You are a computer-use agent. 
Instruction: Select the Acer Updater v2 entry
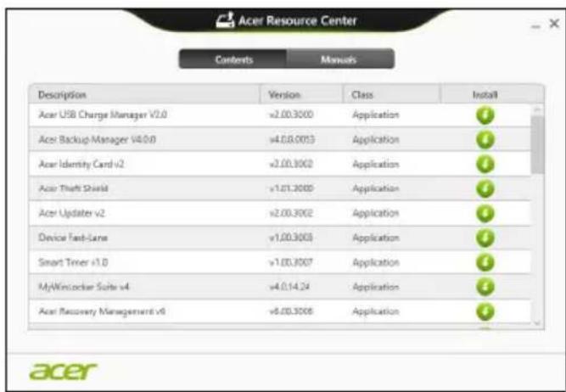tap(71, 213)
